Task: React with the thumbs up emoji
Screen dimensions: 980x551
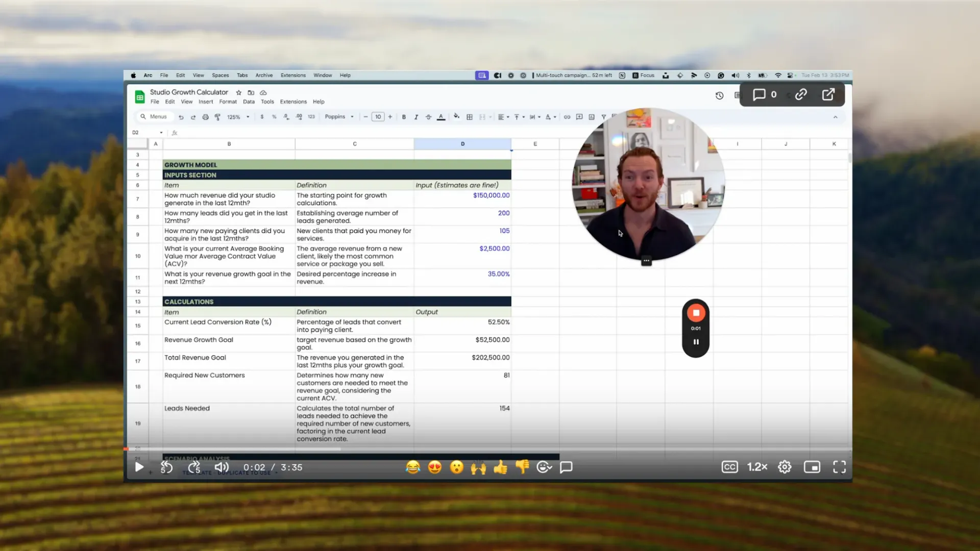Action: (501, 467)
